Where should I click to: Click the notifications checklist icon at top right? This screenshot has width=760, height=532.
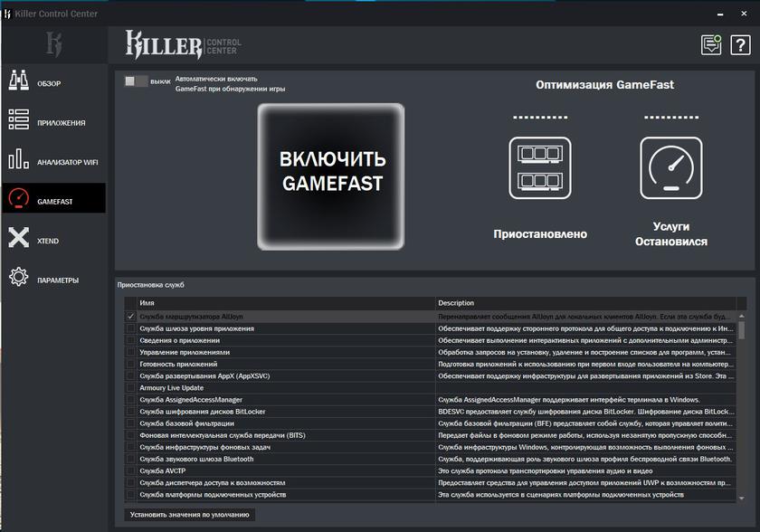[711, 45]
